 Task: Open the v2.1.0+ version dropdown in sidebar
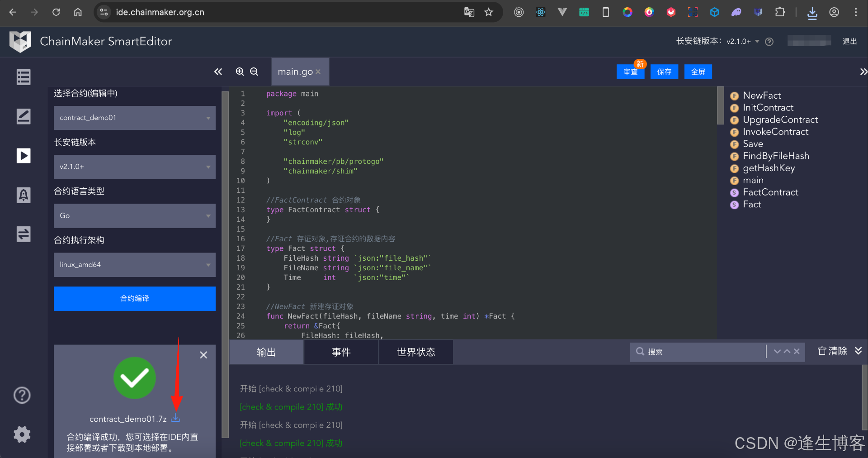(x=135, y=167)
